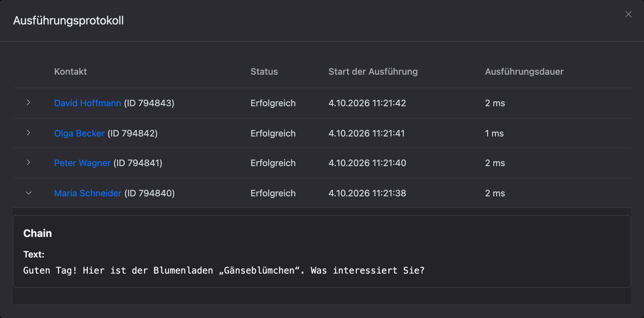Image resolution: width=644 pixels, height=318 pixels.
Task: Select ID 794840 text
Action: coord(149,193)
